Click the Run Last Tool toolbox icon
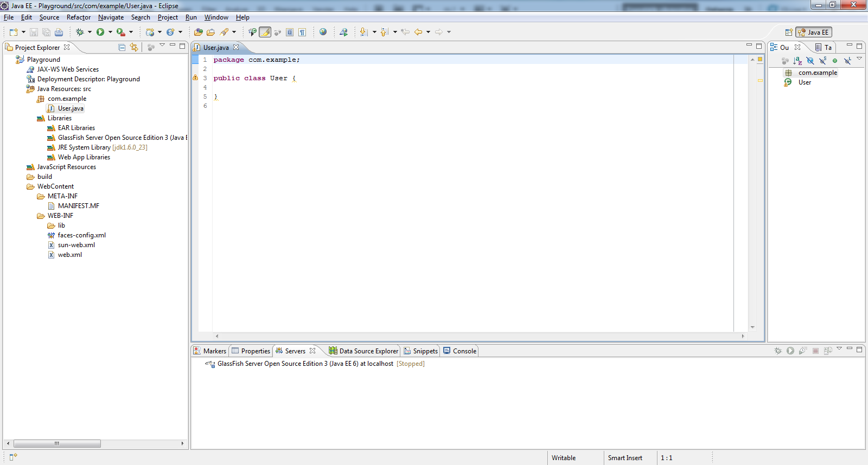The image size is (868, 465). click(x=121, y=32)
